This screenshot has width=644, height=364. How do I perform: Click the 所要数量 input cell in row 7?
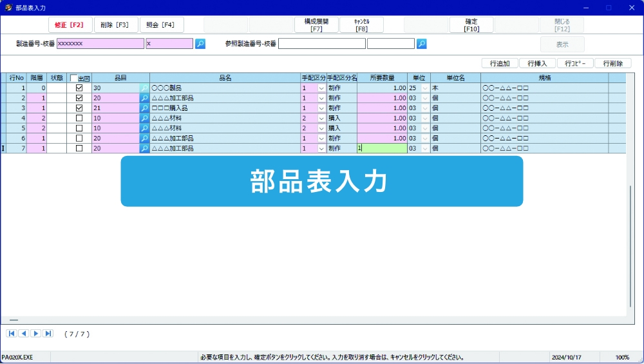(x=382, y=148)
